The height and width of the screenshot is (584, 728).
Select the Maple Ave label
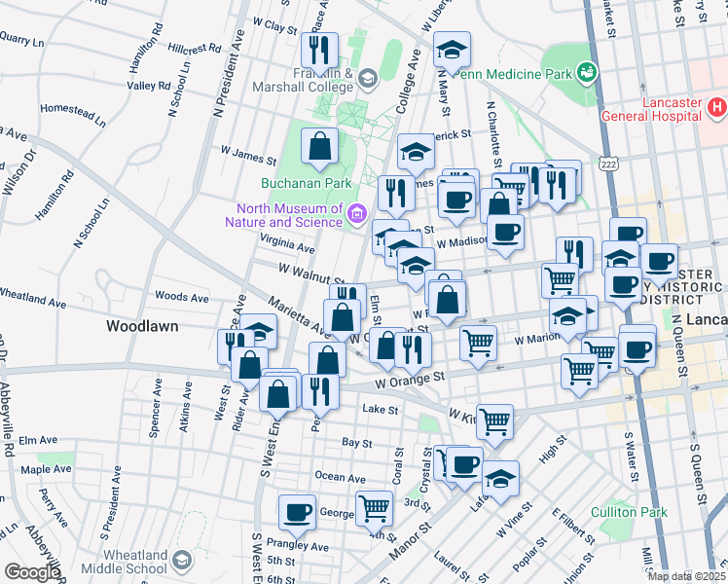[46, 469]
